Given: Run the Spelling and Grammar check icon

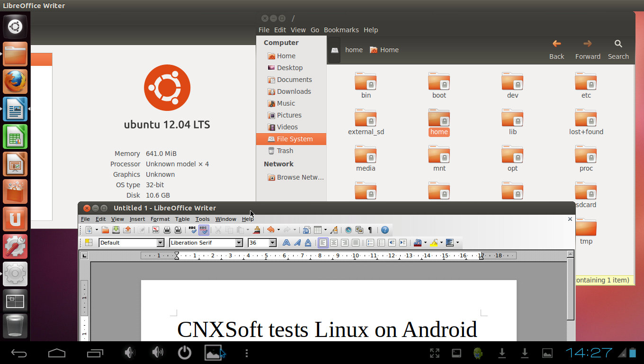Looking at the screenshot, I should point(192,230).
